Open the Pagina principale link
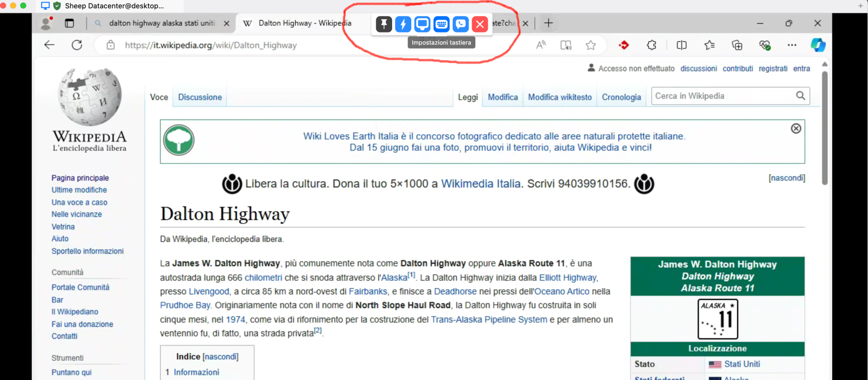The image size is (868, 380). [x=80, y=178]
